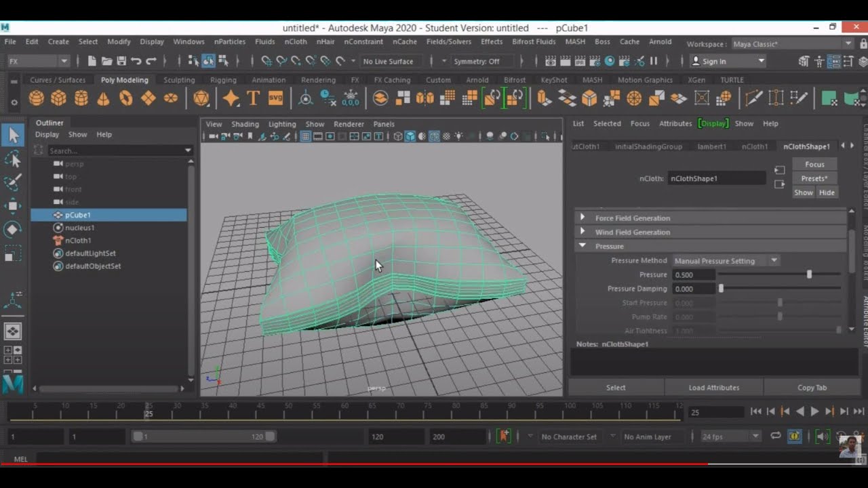Image resolution: width=868 pixels, height=488 pixels.
Task: Open the 24 fps frame rate dropdown
Action: click(x=730, y=436)
